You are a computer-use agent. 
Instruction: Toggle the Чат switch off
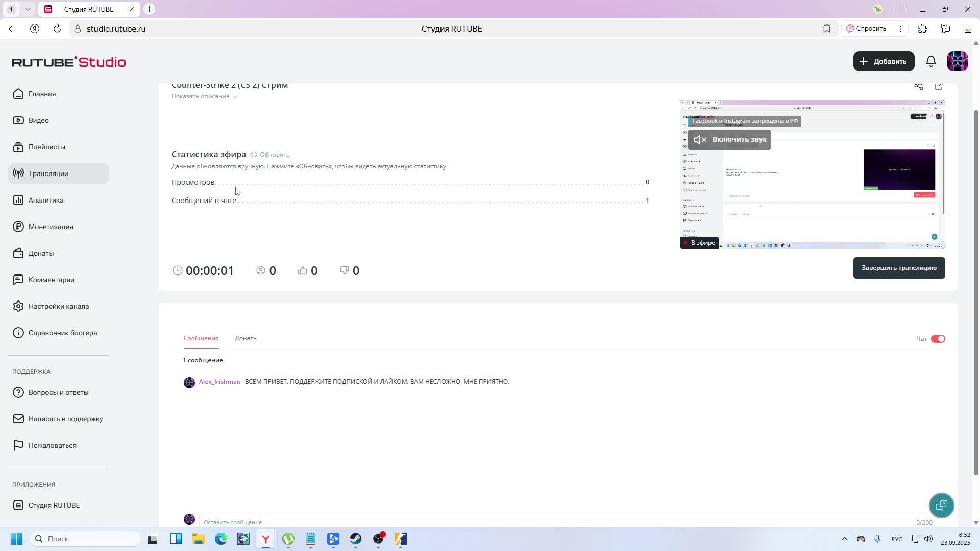[938, 339]
